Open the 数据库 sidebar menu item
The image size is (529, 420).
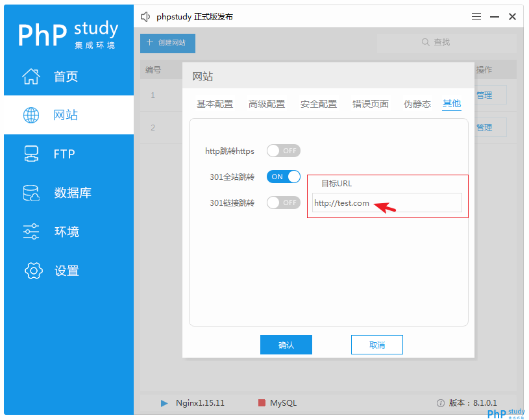click(69, 193)
